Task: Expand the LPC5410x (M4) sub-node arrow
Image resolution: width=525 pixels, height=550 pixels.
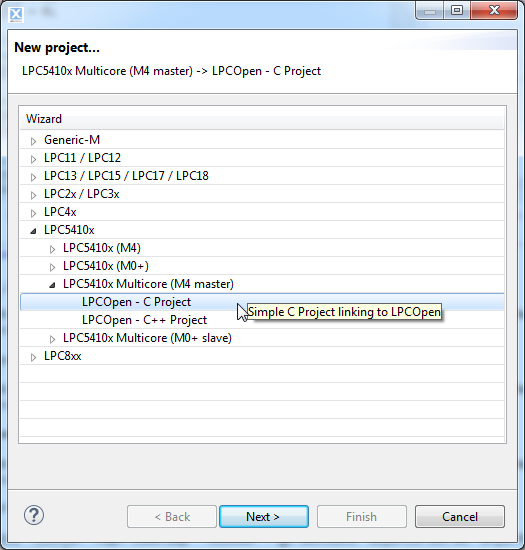Action: click(52, 249)
